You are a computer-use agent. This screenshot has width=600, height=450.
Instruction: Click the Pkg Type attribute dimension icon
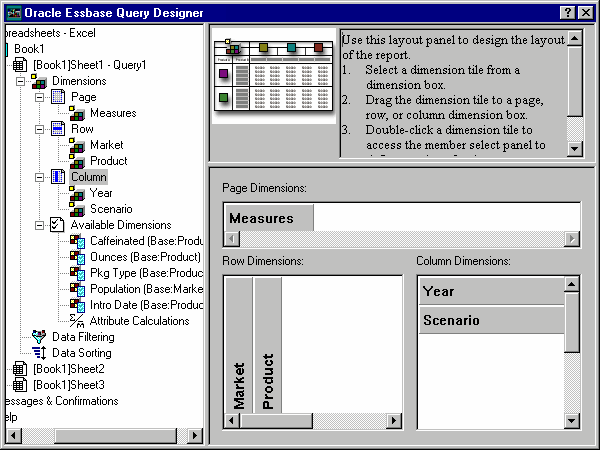[x=77, y=273]
